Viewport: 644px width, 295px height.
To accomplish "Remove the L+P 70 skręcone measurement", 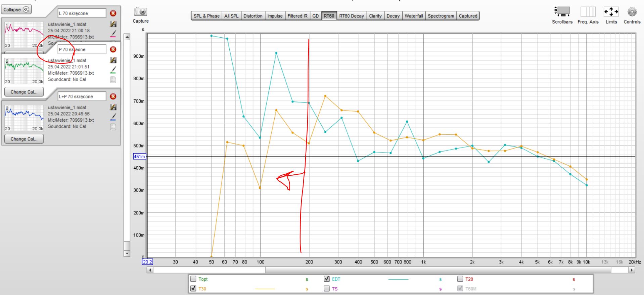I will point(113,96).
